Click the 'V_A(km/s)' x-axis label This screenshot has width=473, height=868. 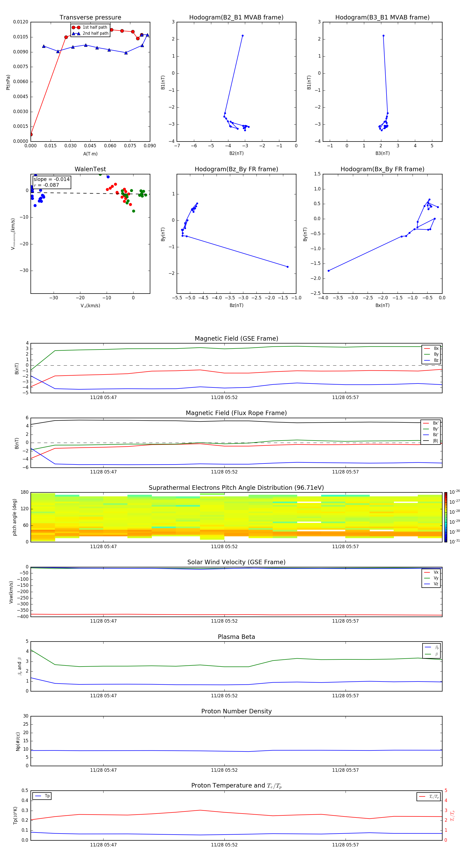[90, 306]
